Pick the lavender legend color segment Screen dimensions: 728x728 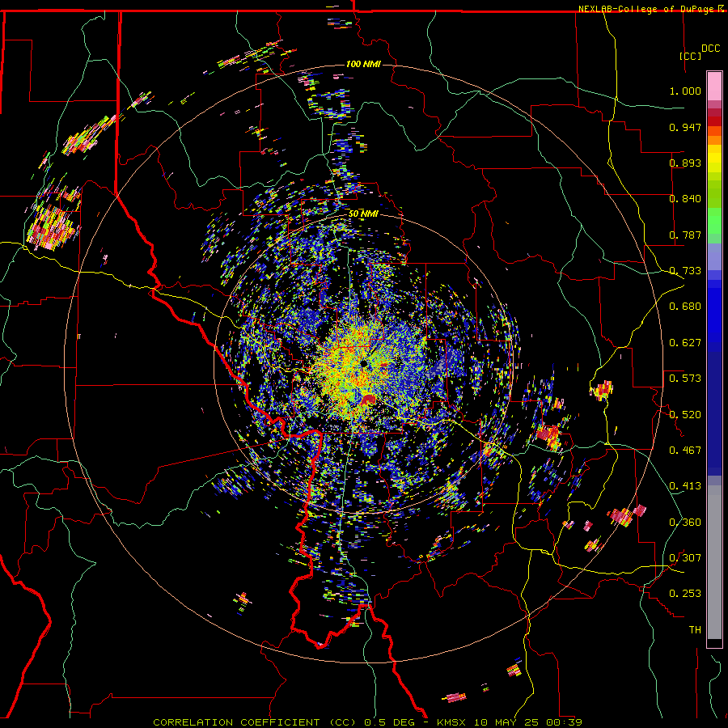pyautogui.click(x=714, y=256)
